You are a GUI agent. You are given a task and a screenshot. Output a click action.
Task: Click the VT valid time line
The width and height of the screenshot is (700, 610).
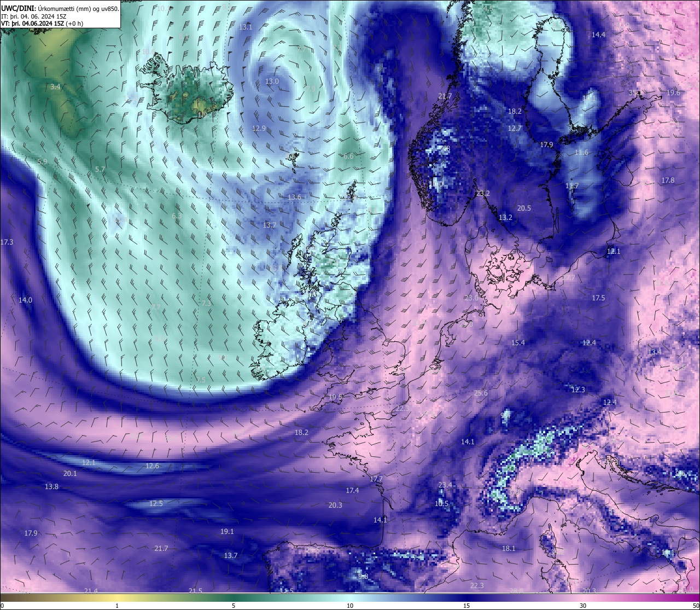(42, 24)
